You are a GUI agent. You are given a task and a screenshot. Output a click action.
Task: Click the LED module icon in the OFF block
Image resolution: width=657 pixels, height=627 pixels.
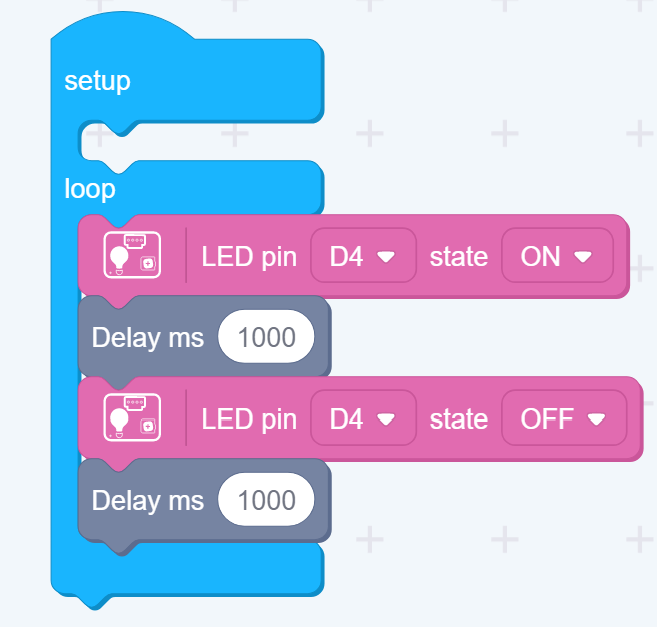(x=132, y=417)
